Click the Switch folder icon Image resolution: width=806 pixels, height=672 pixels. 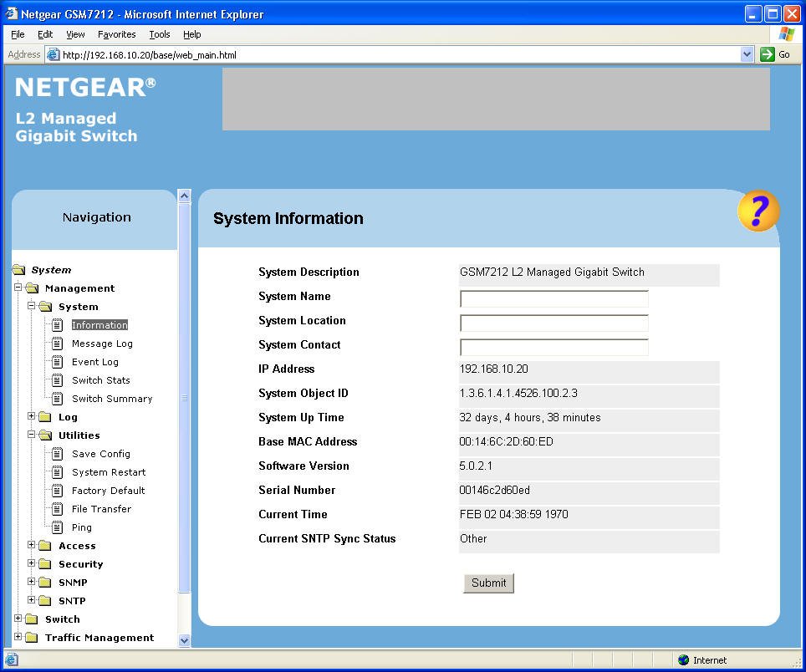pyautogui.click(x=32, y=619)
